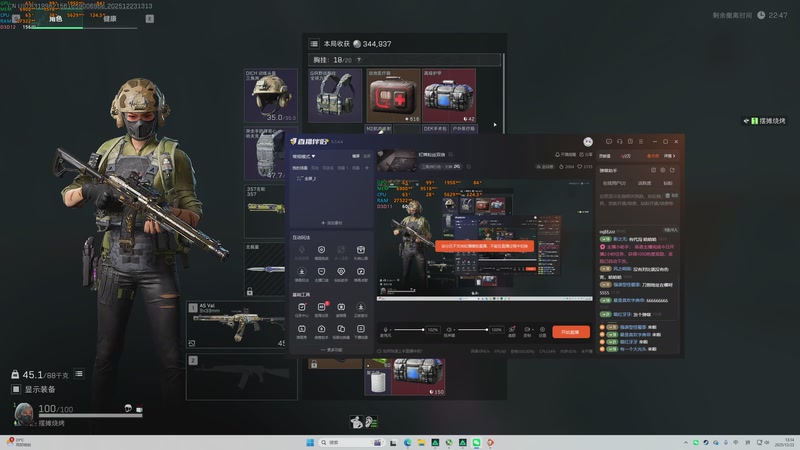Image resolution: width=800 pixels, height=450 pixels.
Task: Click the plus icon to add a scene
Action: (x=367, y=168)
